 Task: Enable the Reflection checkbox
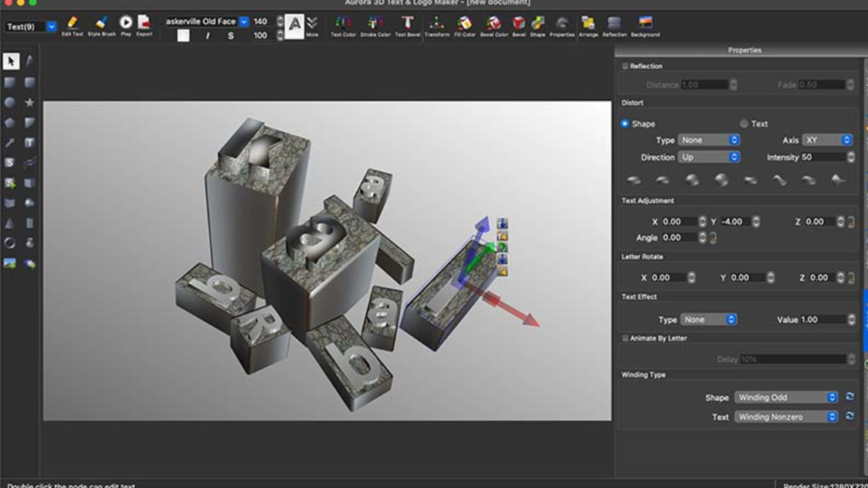(626, 66)
